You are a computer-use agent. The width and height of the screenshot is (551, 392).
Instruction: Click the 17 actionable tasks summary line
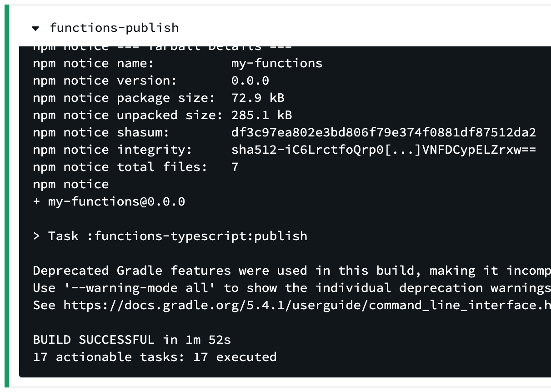(155, 357)
